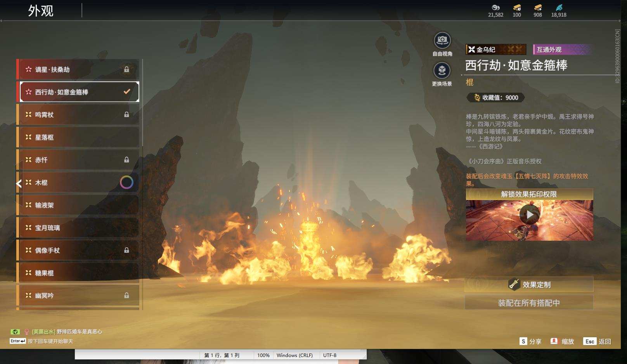Click the change scene icon (更换场景)
The image size is (627, 364).
point(442,71)
